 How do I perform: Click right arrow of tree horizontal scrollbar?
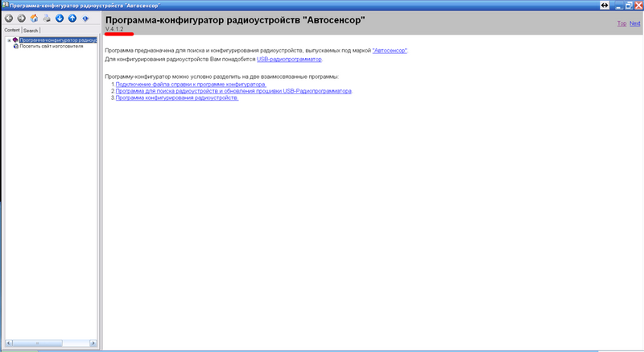93,343
